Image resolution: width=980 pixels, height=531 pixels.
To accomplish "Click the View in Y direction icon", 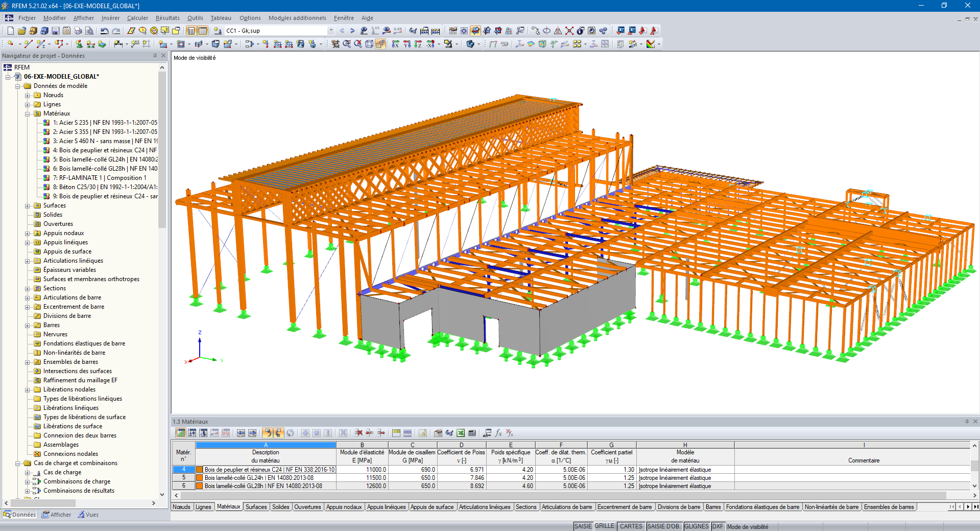I will point(407,44).
